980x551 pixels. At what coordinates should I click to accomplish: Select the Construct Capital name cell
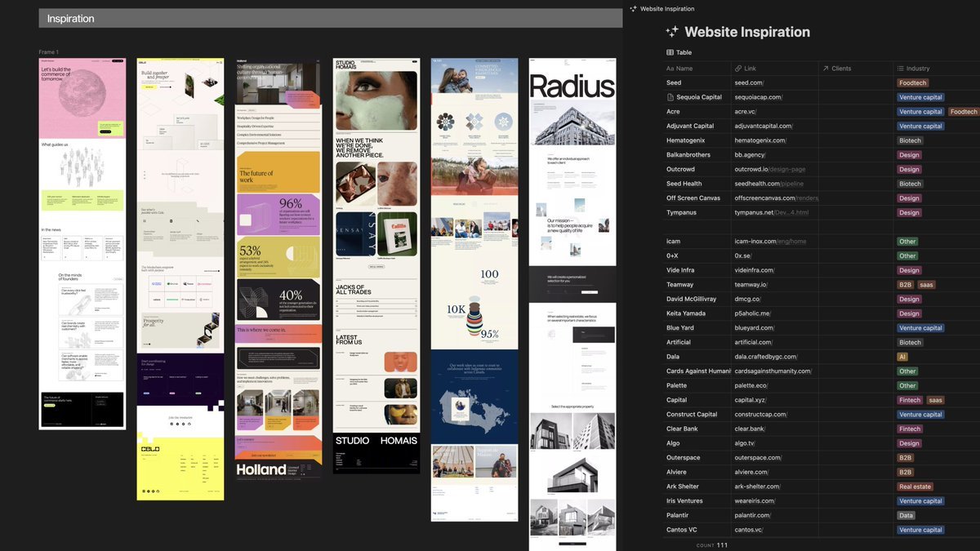(697, 415)
